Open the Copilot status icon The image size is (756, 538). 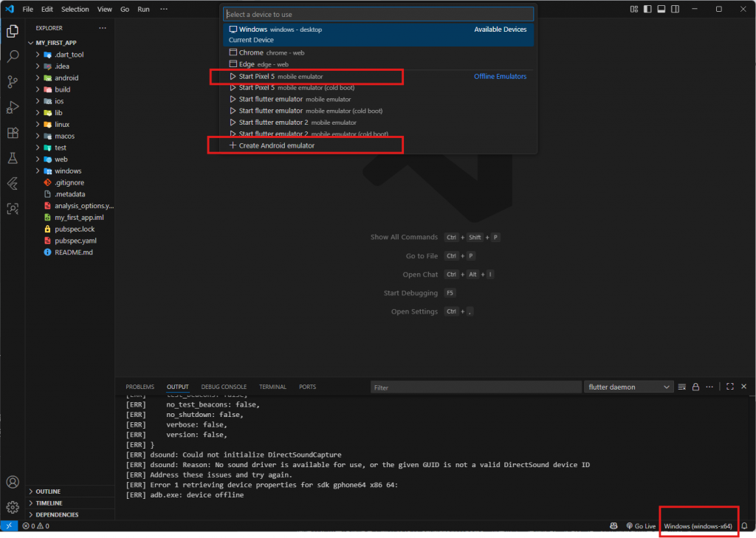point(614,526)
